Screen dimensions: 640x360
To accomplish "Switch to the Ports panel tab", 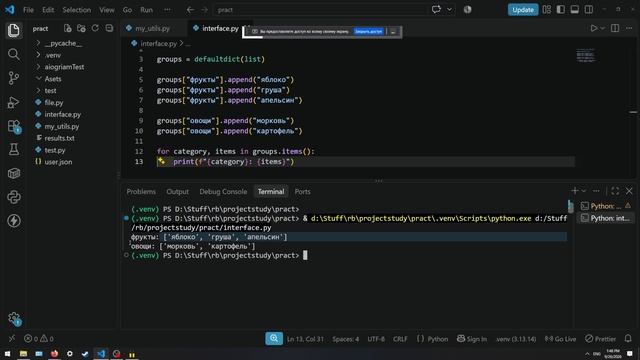I will (302, 191).
